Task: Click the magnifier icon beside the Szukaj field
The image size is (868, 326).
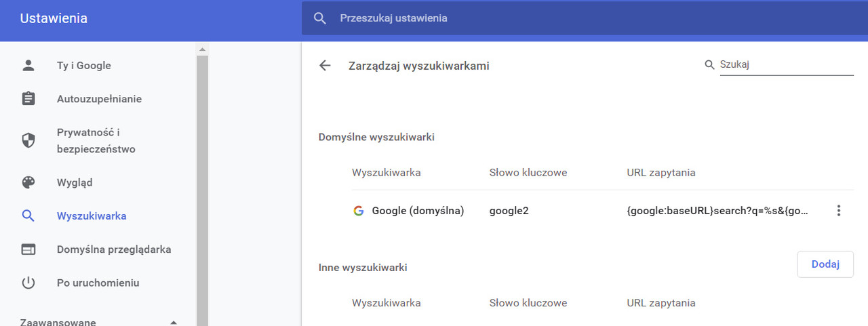Action: (710, 65)
